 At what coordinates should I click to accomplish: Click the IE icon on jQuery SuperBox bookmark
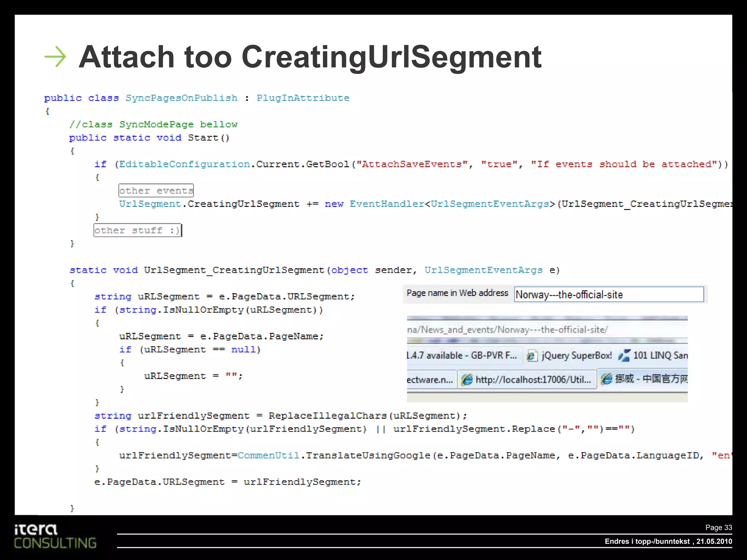pyautogui.click(x=531, y=356)
